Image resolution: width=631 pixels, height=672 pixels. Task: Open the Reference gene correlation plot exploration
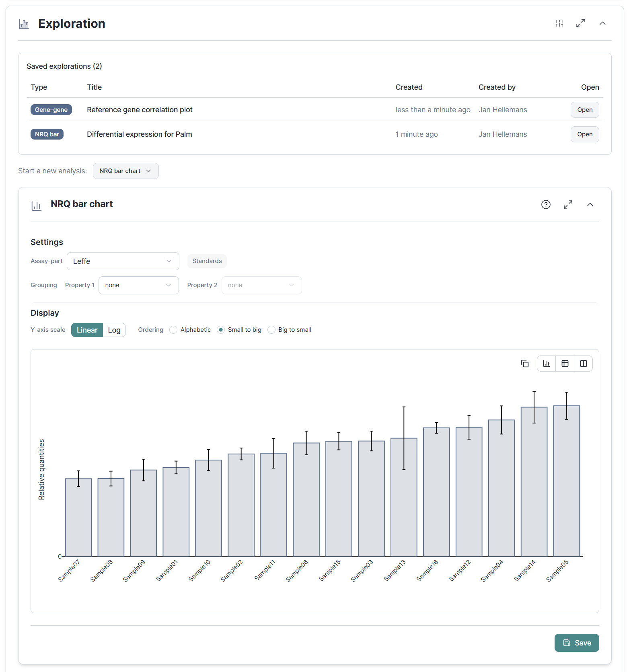pyautogui.click(x=585, y=110)
